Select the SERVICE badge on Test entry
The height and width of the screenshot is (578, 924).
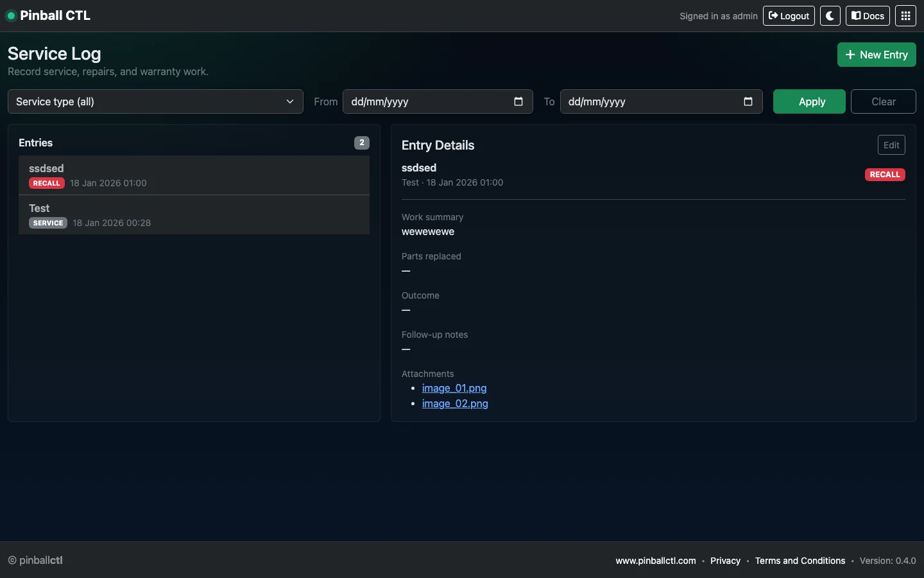[x=47, y=223]
